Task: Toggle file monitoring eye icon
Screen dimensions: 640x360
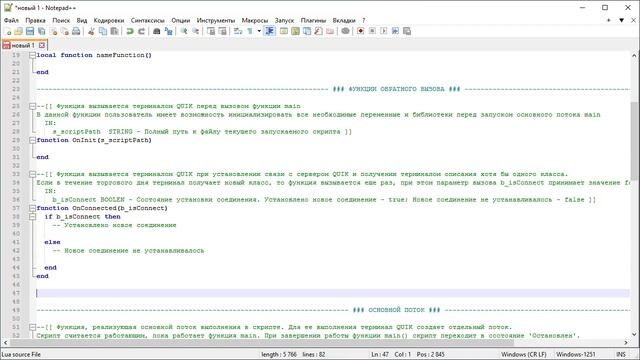Action: point(345,31)
